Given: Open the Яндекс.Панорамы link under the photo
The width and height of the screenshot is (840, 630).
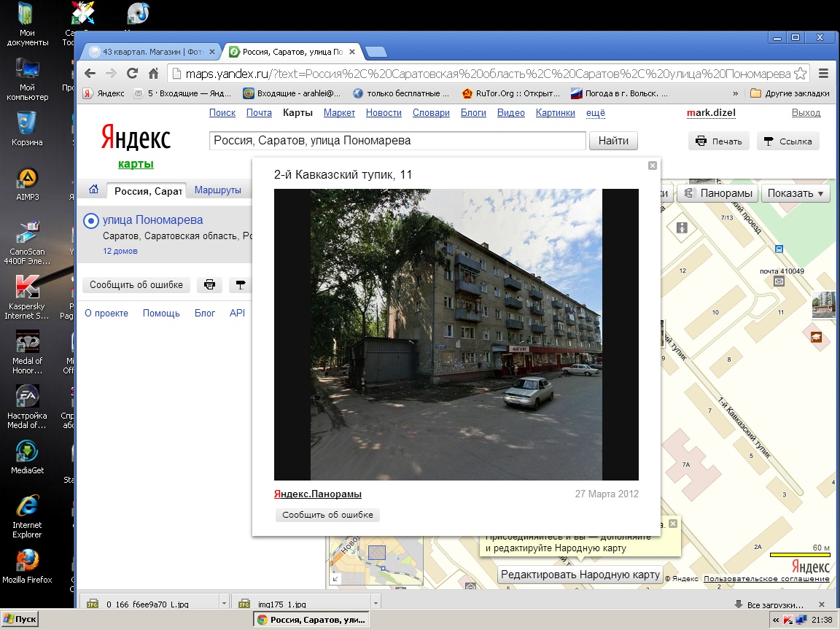Looking at the screenshot, I should pyautogui.click(x=318, y=494).
